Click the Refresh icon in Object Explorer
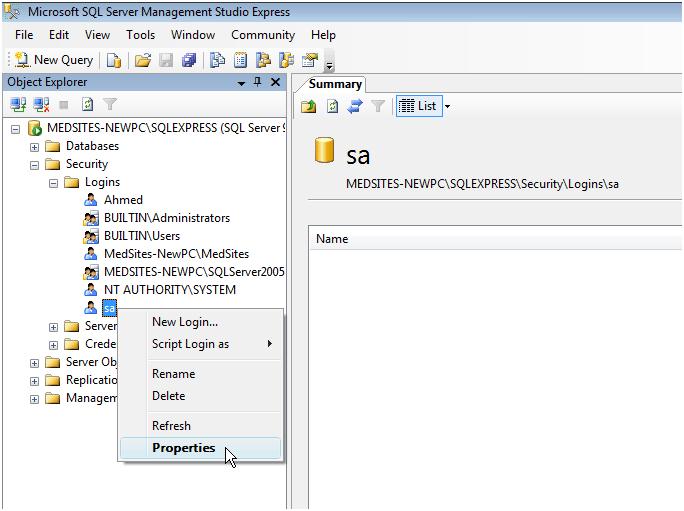 point(87,104)
